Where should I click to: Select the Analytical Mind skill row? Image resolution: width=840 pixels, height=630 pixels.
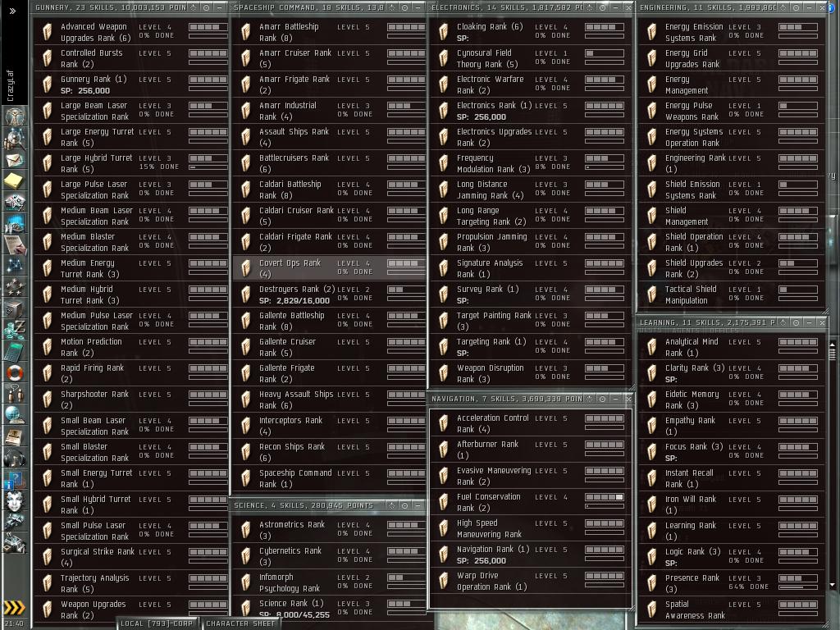[x=732, y=347]
